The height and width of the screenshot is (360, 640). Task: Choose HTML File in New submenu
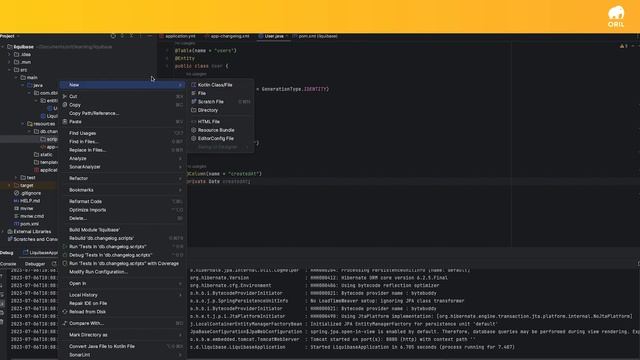coord(220,122)
